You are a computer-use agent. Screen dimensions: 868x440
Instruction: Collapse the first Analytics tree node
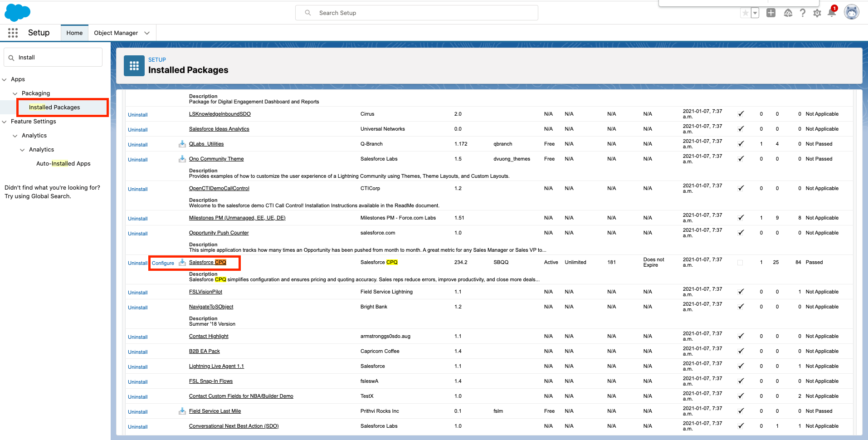coord(15,136)
